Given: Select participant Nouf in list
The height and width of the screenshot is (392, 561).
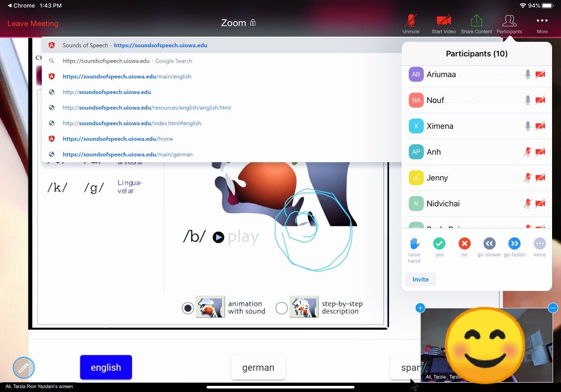Looking at the screenshot, I should pyautogui.click(x=476, y=100).
